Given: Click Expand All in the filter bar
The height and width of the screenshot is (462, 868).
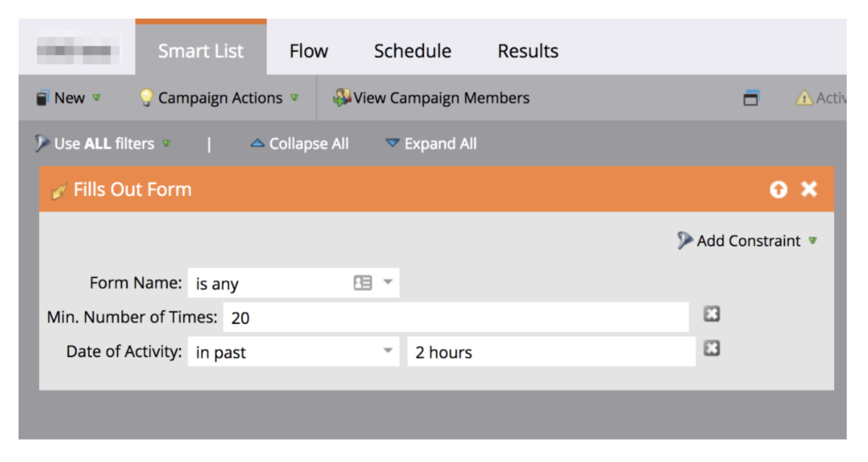Looking at the screenshot, I should (431, 144).
